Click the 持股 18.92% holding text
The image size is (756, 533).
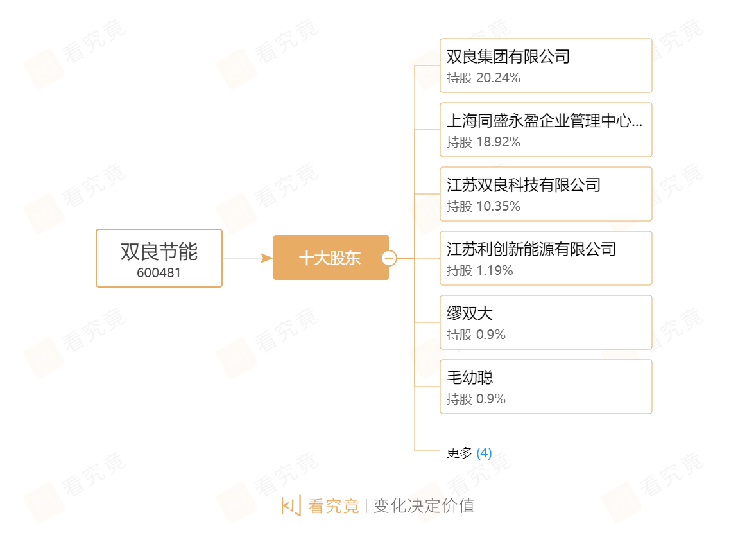click(483, 143)
